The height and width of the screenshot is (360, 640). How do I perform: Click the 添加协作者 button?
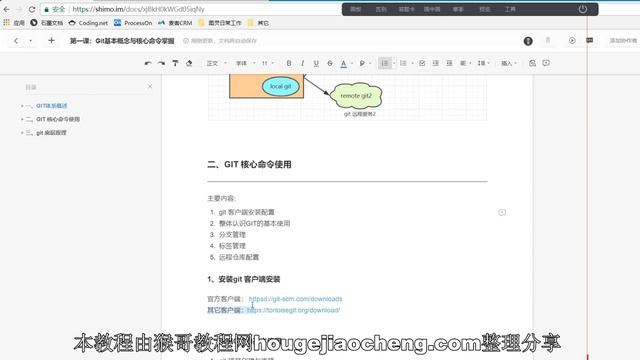[x=623, y=40]
